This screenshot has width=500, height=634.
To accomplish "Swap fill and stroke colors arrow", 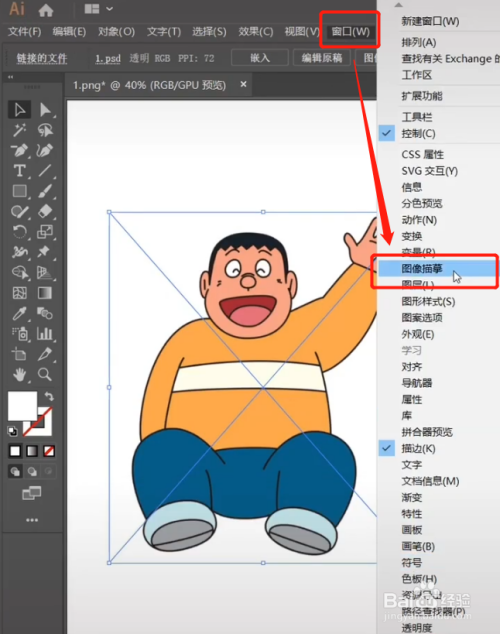I will tap(49, 396).
